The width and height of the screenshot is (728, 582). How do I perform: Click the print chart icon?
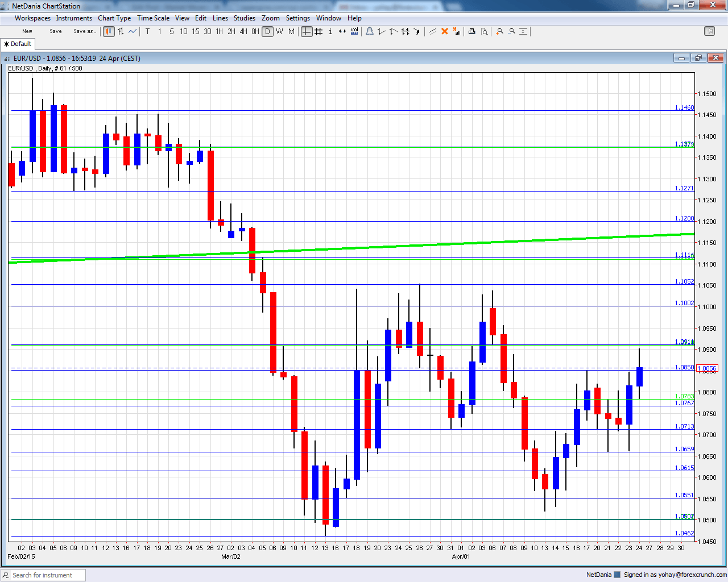pyautogui.click(x=471, y=31)
